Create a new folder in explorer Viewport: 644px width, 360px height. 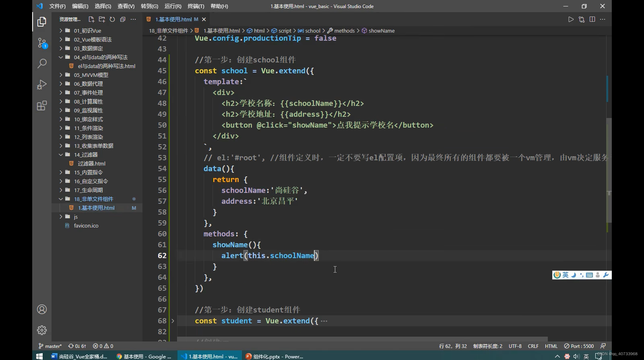[102, 19]
